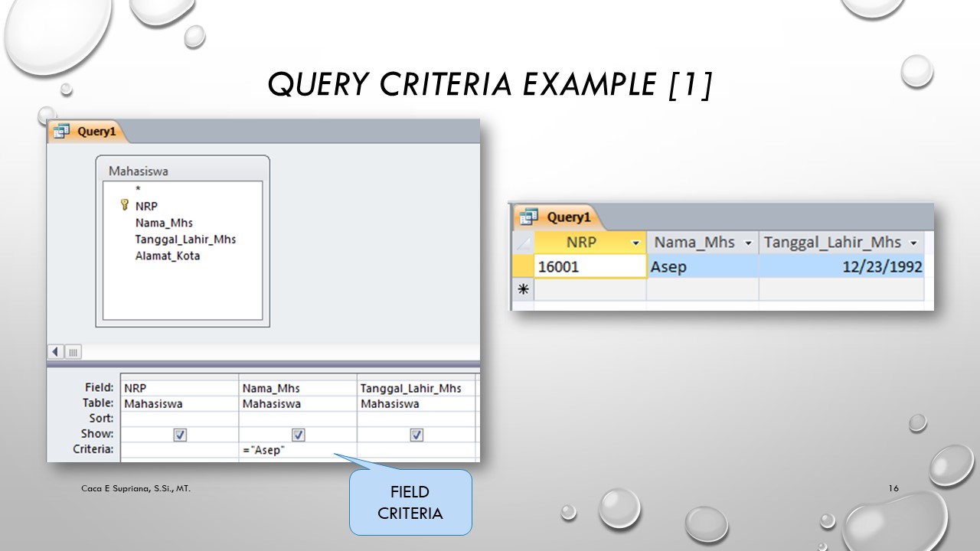980x551 pixels.
Task: Click cell with NRP value 16001
Action: [x=590, y=266]
